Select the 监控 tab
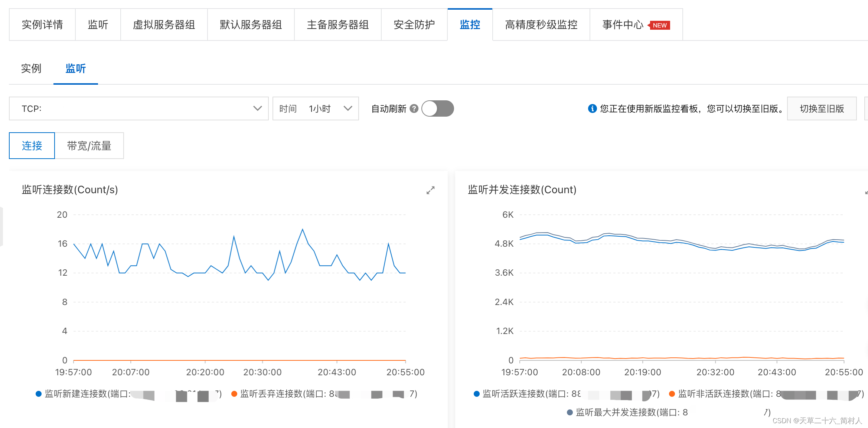 pos(470,25)
